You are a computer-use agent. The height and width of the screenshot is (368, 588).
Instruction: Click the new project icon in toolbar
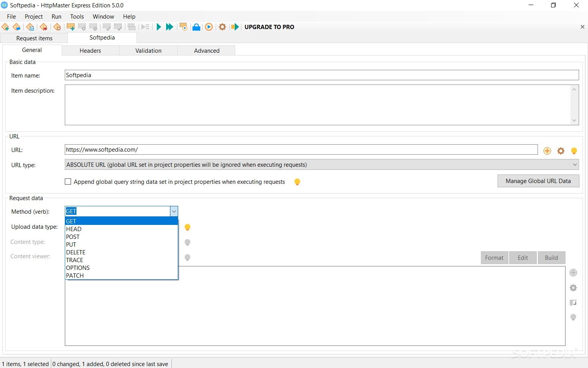(5, 27)
